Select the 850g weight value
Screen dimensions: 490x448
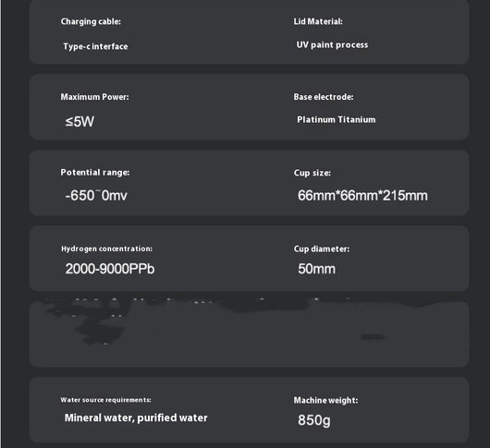(x=314, y=420)
